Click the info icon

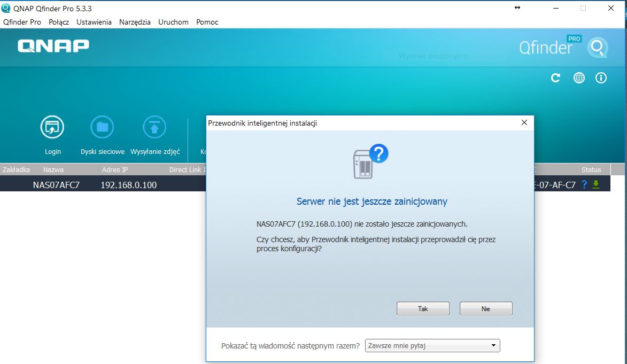601,78
